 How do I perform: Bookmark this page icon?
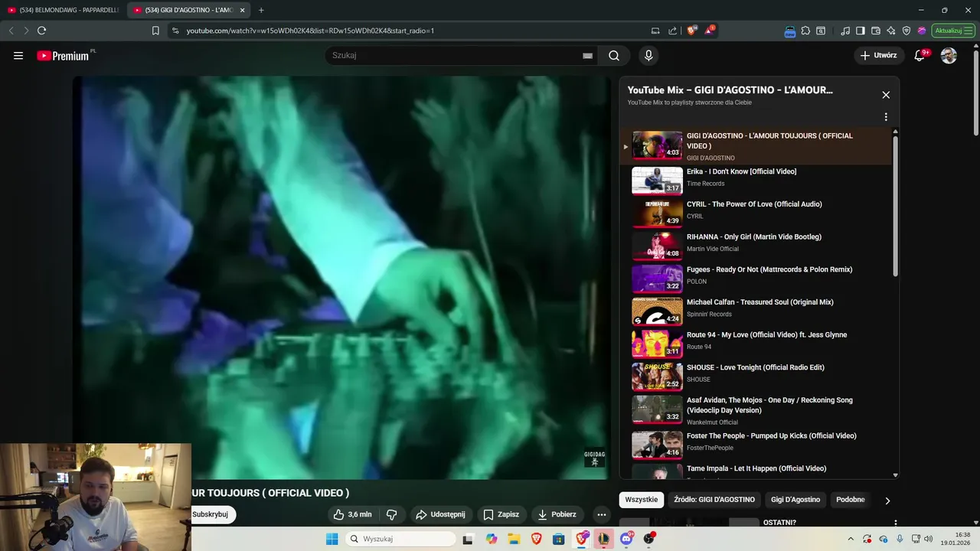(155, 31)
